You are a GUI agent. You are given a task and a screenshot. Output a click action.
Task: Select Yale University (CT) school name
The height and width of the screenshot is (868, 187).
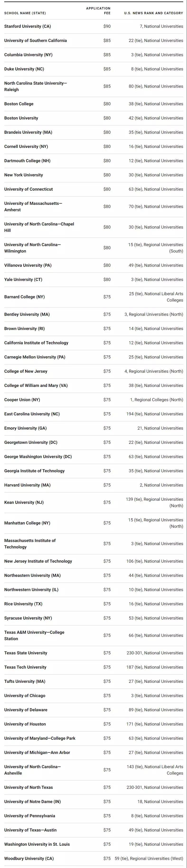pos(23,280)
